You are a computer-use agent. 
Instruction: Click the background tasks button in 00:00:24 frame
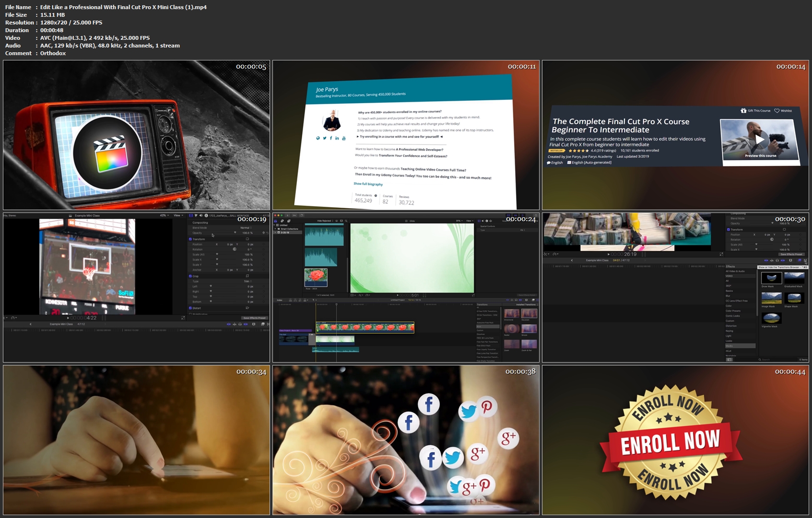pyautogui.click(x=302, y=215)
